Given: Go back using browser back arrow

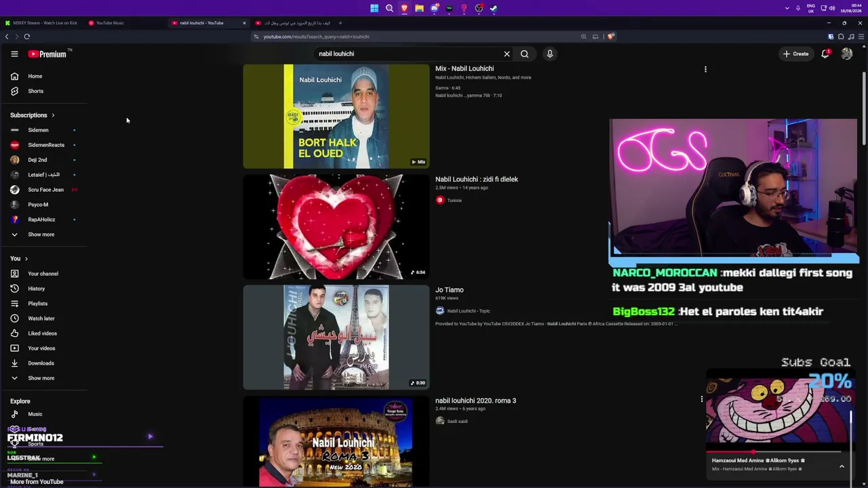Looking at the screenshot, I should [x=7, y=37].
